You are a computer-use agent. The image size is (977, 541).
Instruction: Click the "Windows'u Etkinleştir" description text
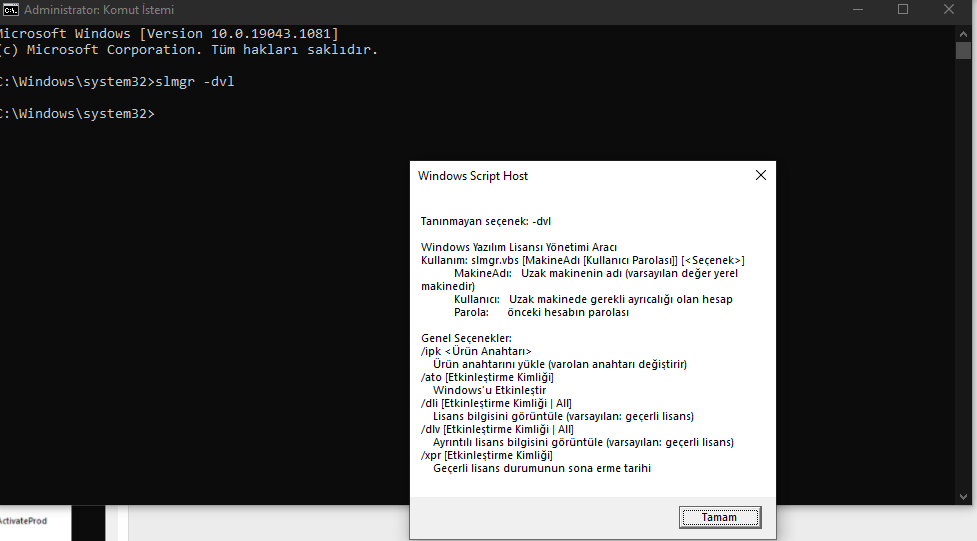pos(489,391)
